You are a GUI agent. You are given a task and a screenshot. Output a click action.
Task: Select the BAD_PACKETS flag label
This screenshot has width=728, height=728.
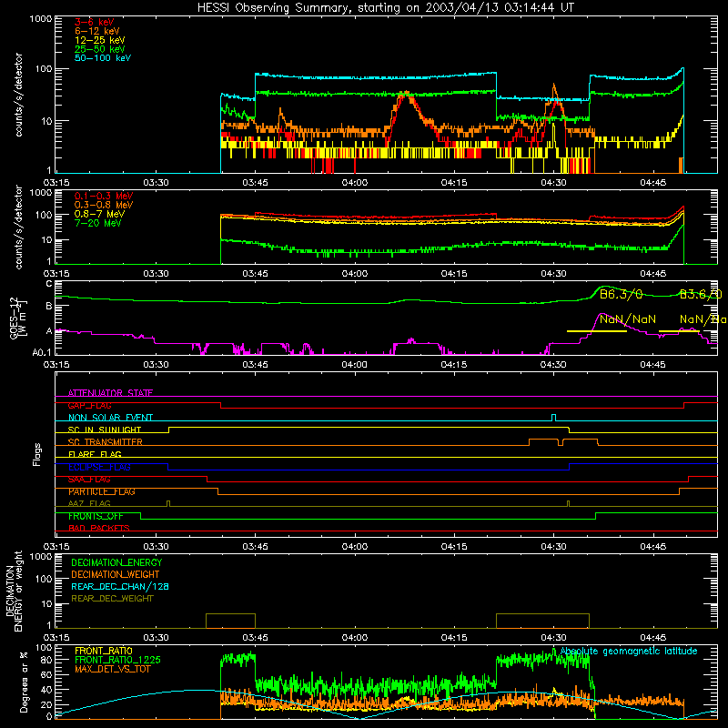click(99, 528)
